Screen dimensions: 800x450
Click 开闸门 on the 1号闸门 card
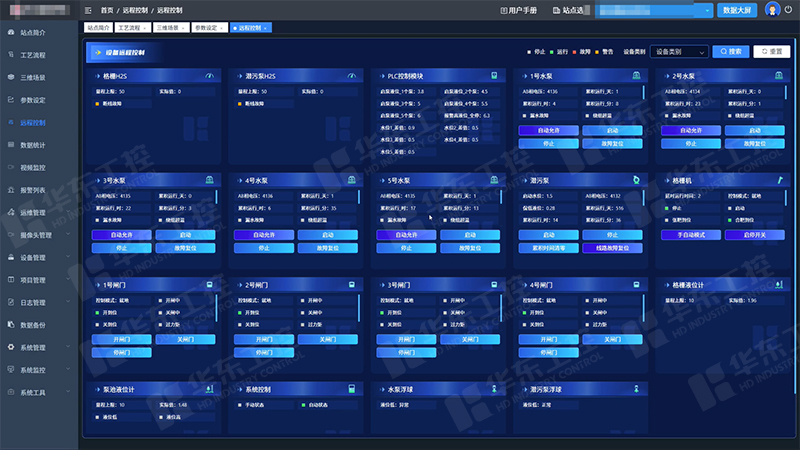click(122, 339)
